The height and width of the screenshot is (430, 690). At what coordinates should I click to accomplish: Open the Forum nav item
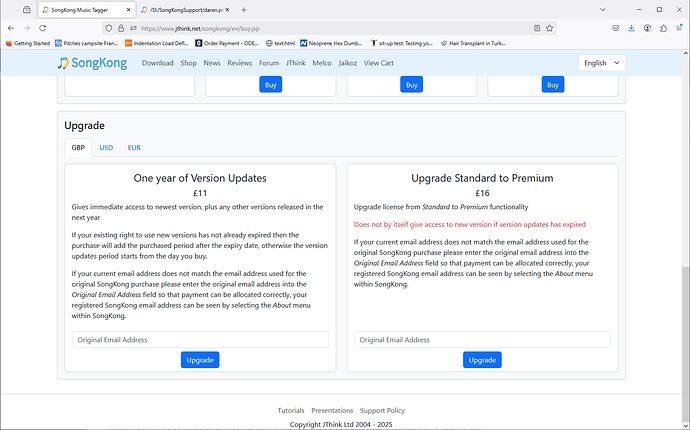click(269, 63)
